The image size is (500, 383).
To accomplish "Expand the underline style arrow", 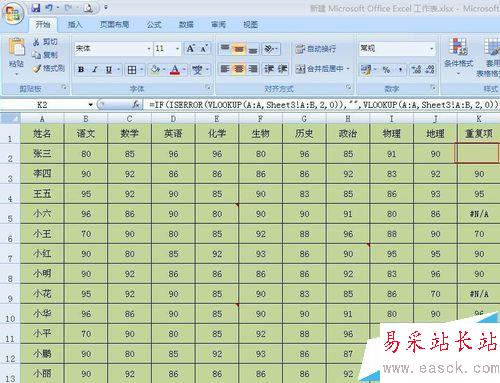I will (119, 69).
